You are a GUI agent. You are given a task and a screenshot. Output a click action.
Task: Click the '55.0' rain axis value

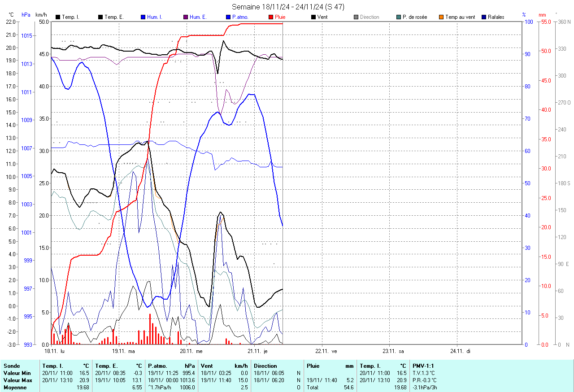tap(546, 22)
